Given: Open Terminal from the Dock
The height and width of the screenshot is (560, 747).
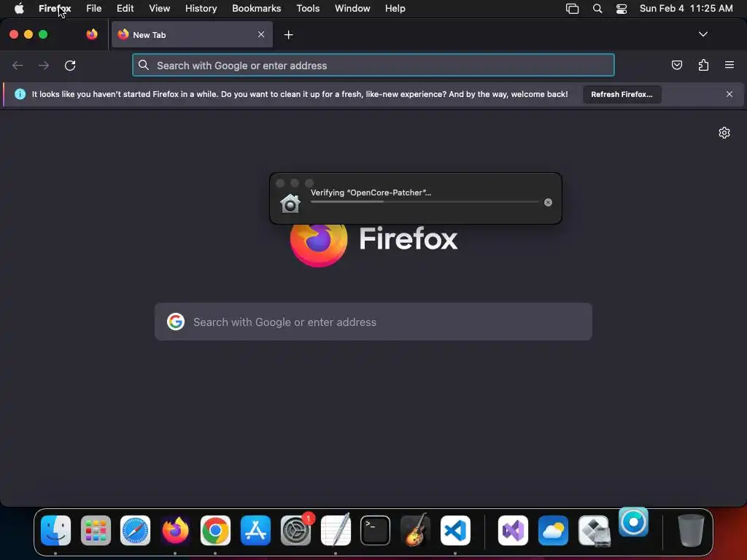Looking at the screenshot, I should (376, 531).
